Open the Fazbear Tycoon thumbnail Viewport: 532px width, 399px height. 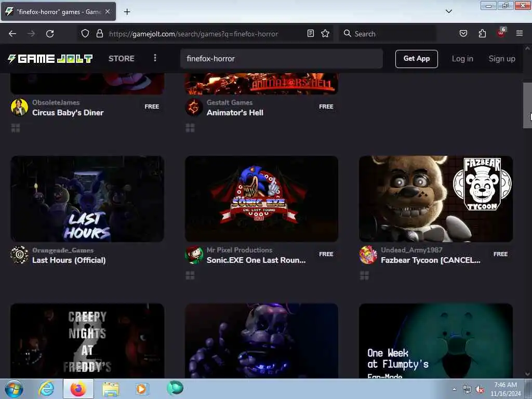coord(436,199)
